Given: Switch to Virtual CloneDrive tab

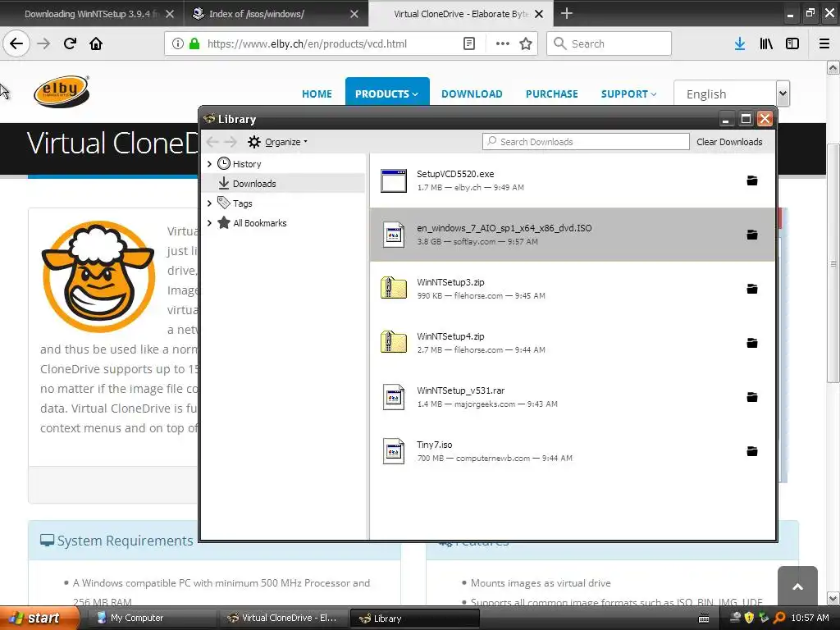Looking at the screenshot, I should [461, 14].
